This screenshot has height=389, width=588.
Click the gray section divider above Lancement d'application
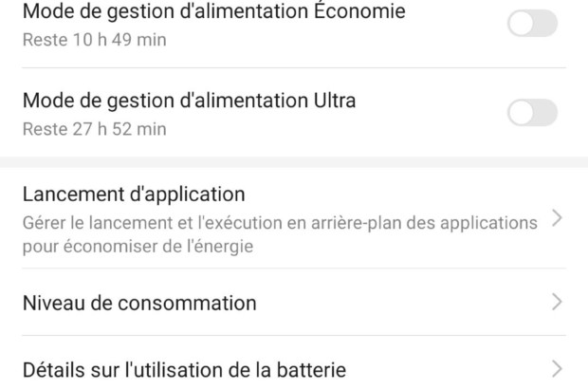click(294, 161)
